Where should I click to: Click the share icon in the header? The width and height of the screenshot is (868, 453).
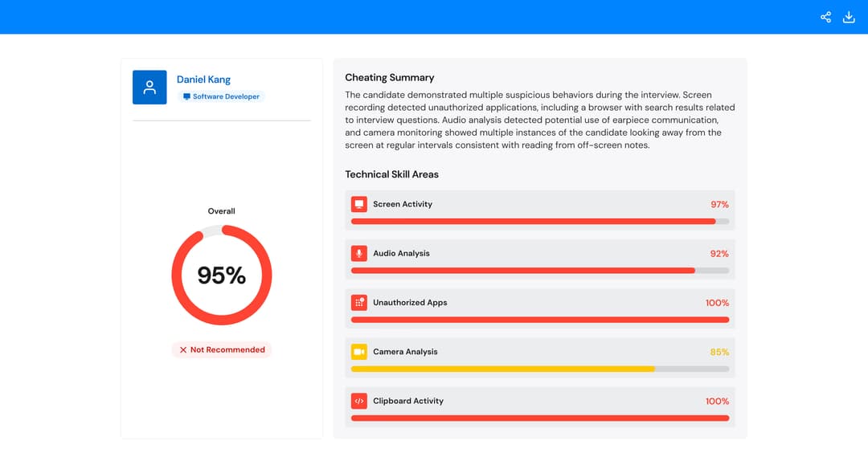(x=825, y=17)
